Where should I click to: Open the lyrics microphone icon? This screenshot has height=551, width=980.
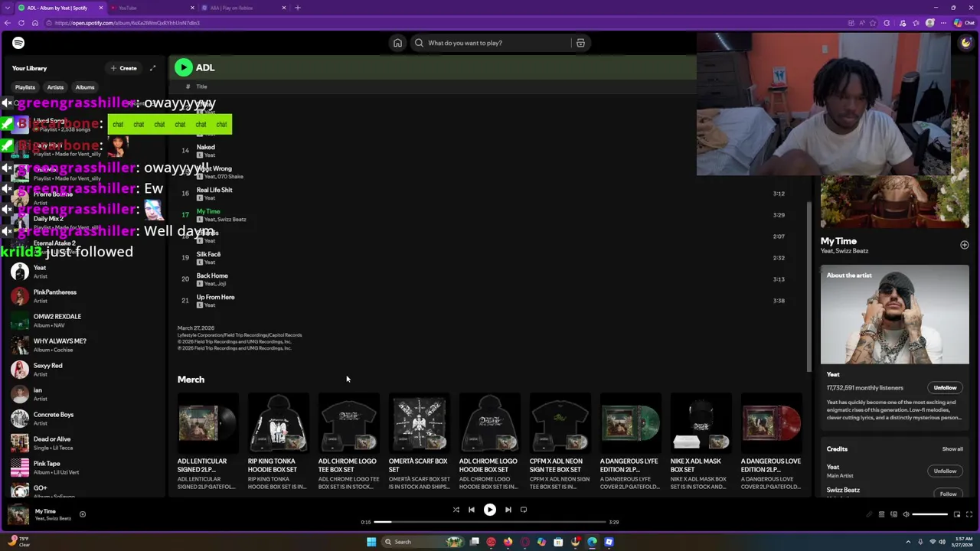click(x=869, y=514)
